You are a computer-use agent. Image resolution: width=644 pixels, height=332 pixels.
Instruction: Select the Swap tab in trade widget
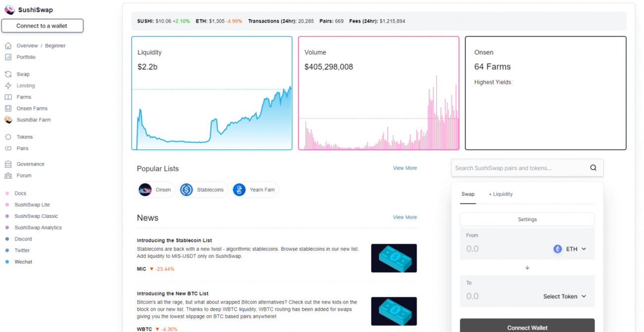(x=468, y=194)
